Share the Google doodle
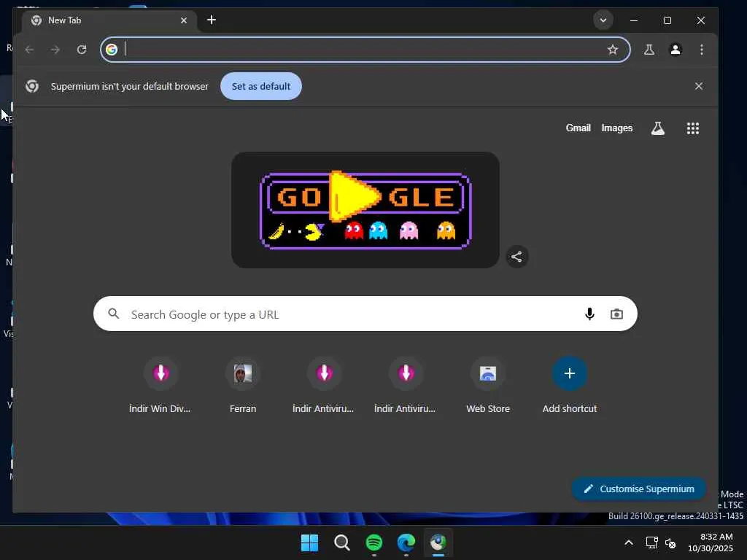747x560 pixels. (x=517, y=257)
